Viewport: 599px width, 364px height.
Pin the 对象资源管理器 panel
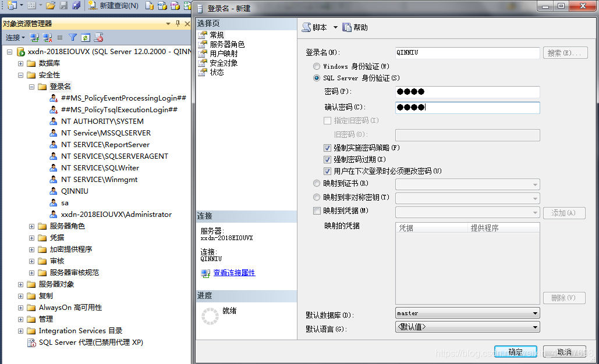(x=178, y=24)
